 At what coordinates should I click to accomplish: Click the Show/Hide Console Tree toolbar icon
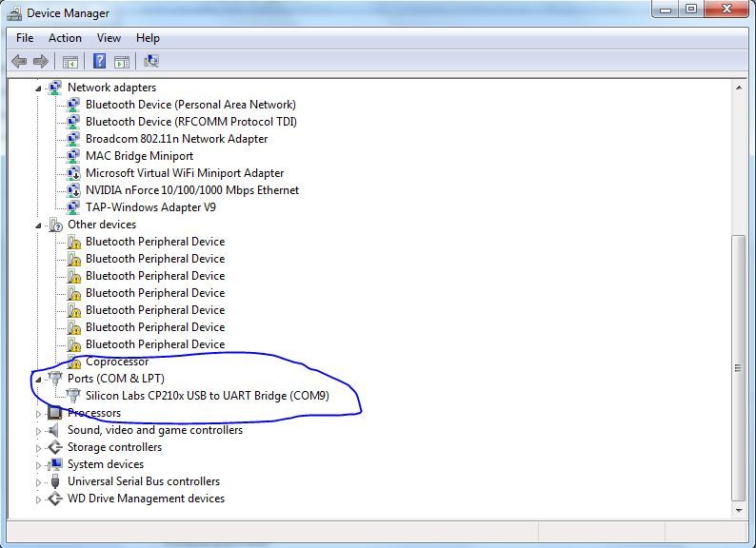click(x=70, y=62)
